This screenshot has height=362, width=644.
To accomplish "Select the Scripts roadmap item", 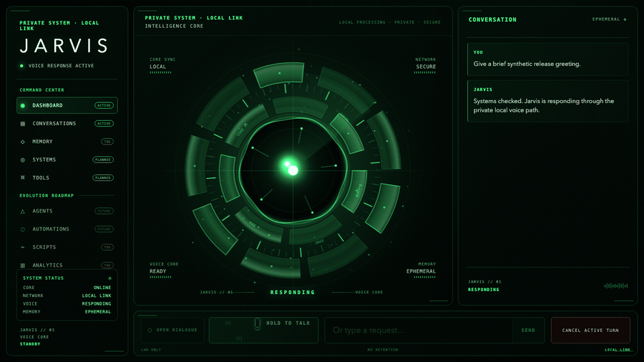I will tap(67, 247).
